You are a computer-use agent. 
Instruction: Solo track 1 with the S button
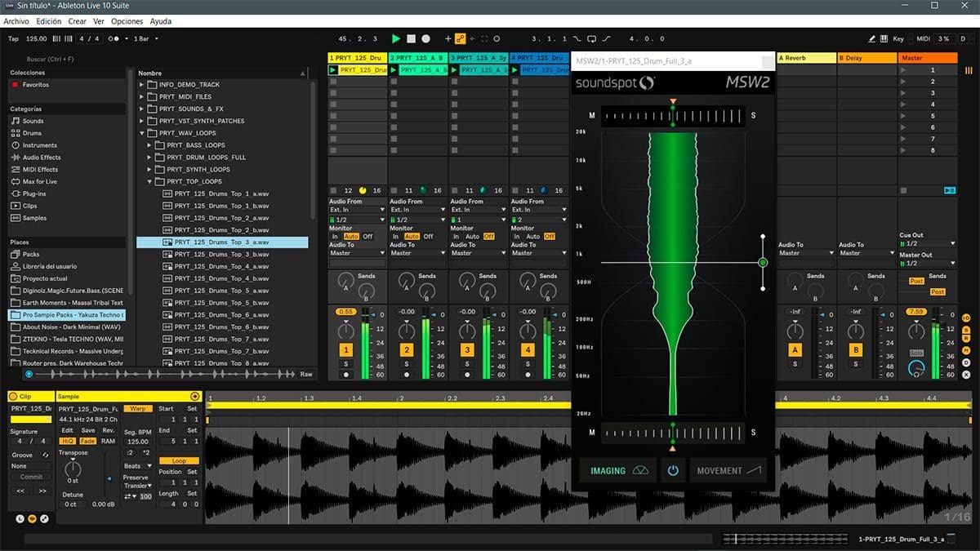click(x=345, y=364)
